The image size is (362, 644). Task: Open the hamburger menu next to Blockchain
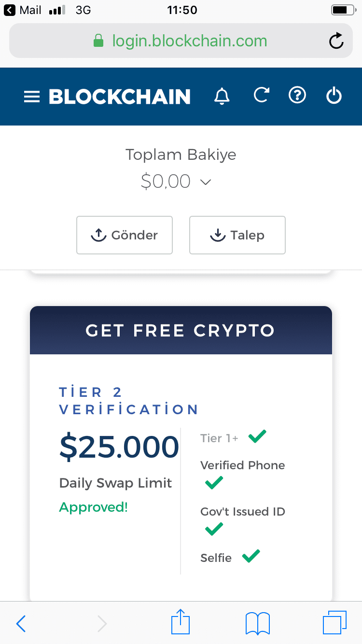tap(32, 97)
